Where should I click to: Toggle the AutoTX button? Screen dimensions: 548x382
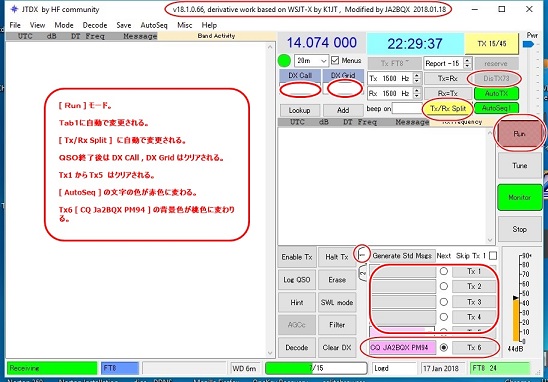click(x=496, y=93)
